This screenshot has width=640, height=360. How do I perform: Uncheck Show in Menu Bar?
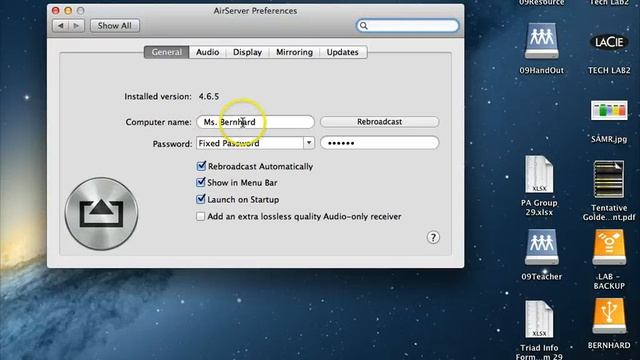[x=201, y=182]
